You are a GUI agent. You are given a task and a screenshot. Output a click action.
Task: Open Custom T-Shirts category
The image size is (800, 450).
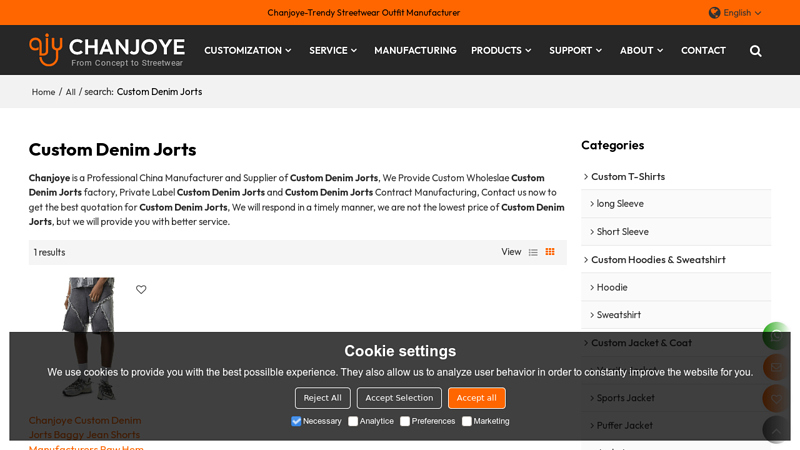pos(628,177)
